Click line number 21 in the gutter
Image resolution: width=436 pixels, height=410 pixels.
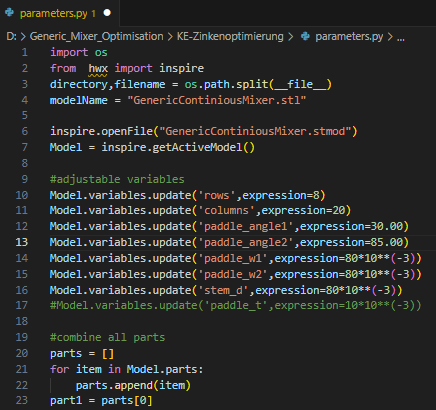coord(22,369)
